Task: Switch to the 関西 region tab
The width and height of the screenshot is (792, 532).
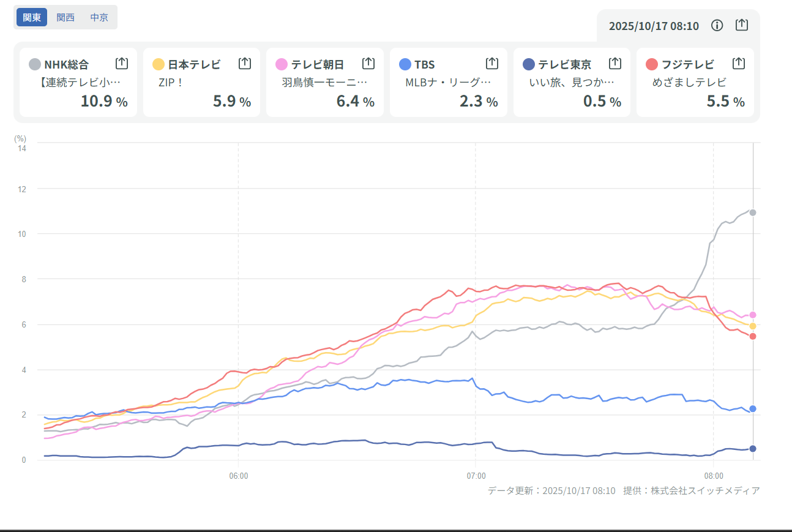Action: (65, 17)
